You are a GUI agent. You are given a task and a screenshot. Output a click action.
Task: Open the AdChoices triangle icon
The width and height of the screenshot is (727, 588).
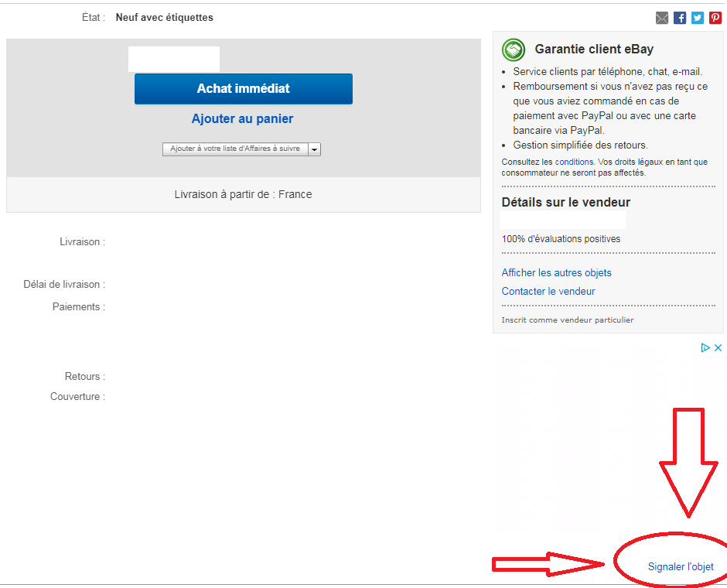point(705,348)
